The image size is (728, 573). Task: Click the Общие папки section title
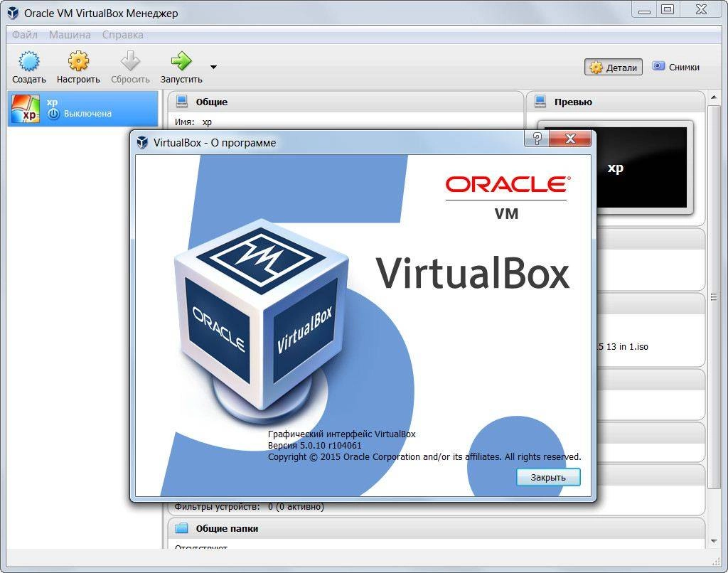227,528
